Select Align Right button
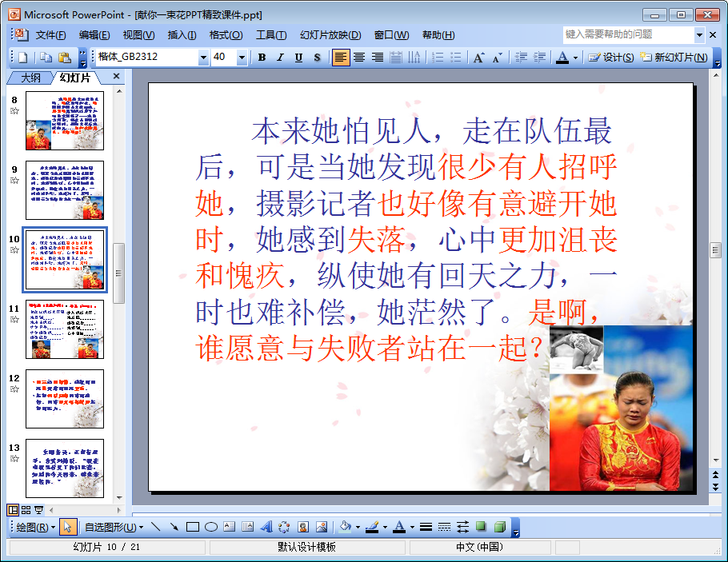The image size is (728, 562). point(378,58)
